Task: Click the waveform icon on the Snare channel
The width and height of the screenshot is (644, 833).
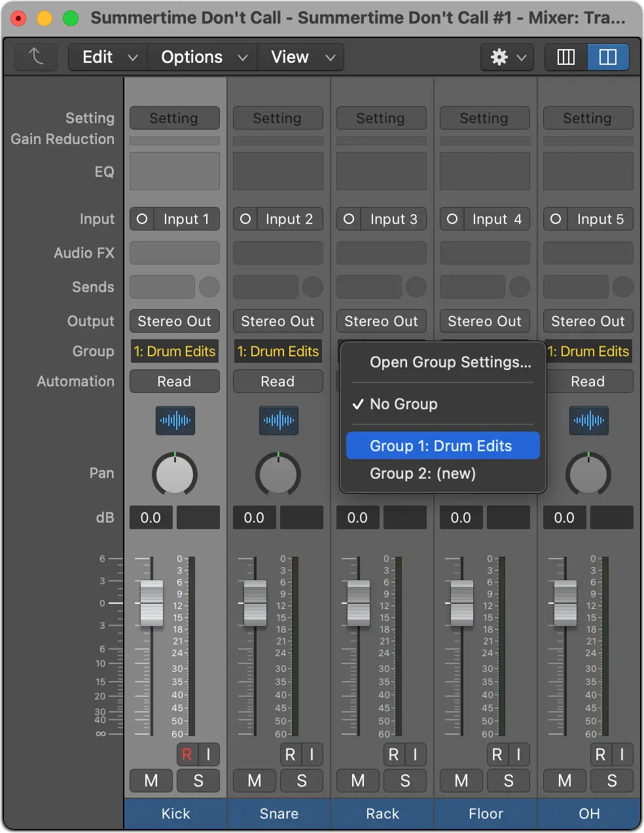Action: pyautogui.click(x=277, y=420)
